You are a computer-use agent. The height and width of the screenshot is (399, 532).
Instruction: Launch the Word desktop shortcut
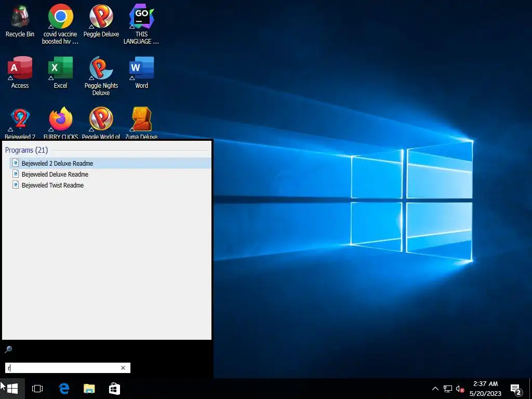[141, 72]
